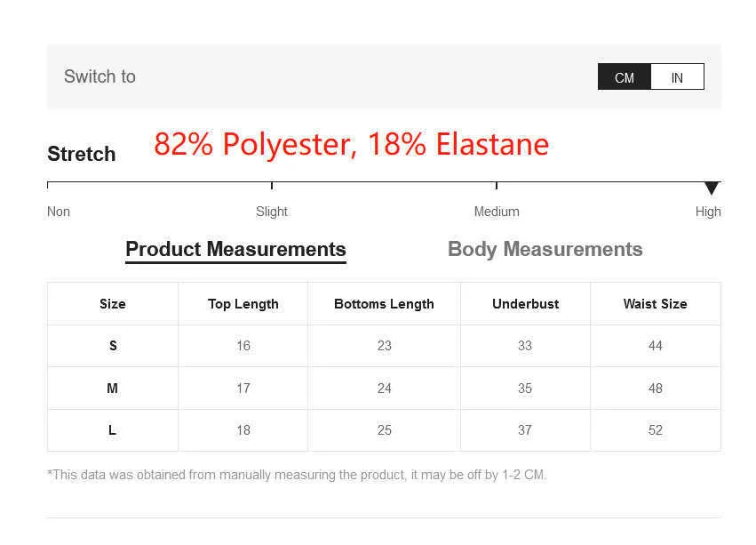This screenshot has width=756, height=545.
Task: Click the Stretch heading
Action: coord(82,154)
